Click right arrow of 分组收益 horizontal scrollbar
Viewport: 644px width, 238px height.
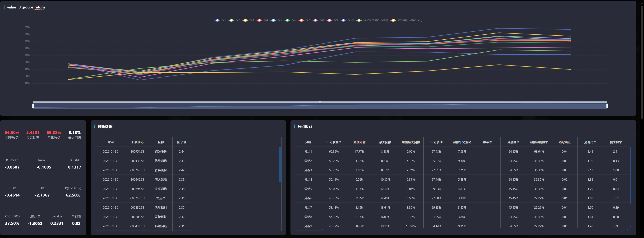click(627, 229)
